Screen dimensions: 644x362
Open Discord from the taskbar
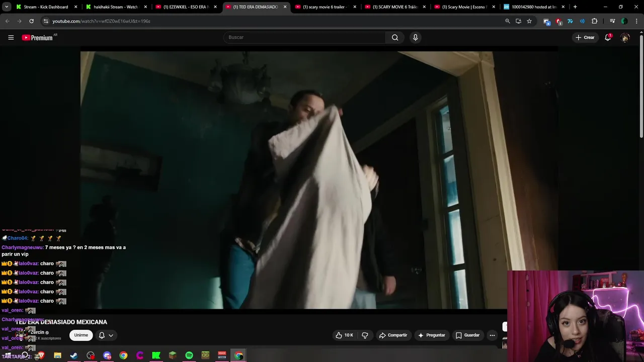[107, 355]
